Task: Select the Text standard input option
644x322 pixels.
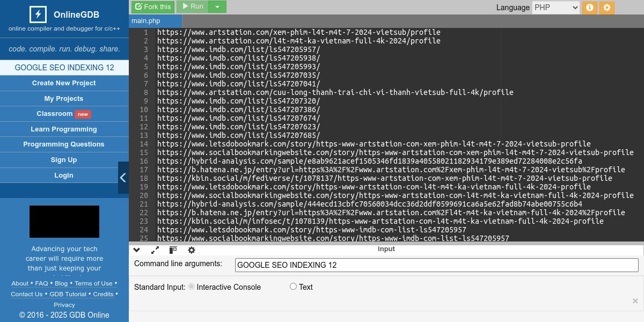Action: tap(293, 287)
